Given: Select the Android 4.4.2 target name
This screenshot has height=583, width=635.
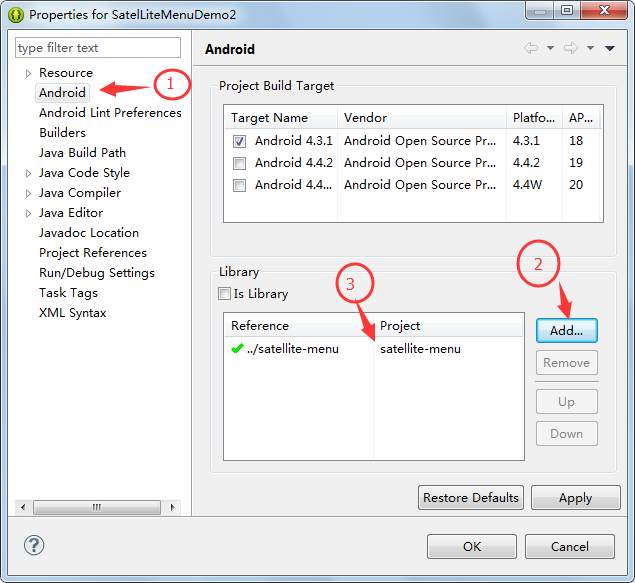Looking at the screenshot, I should click(294, 163).
